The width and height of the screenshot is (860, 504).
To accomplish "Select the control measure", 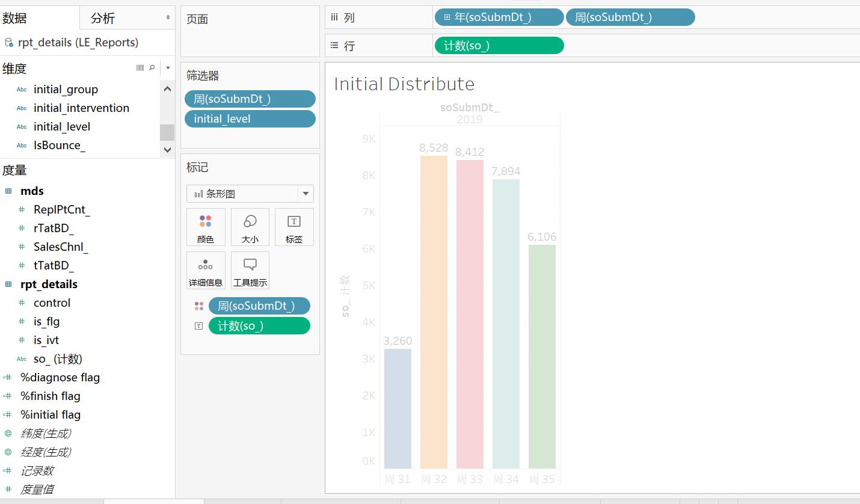I will tap(52, 303).
